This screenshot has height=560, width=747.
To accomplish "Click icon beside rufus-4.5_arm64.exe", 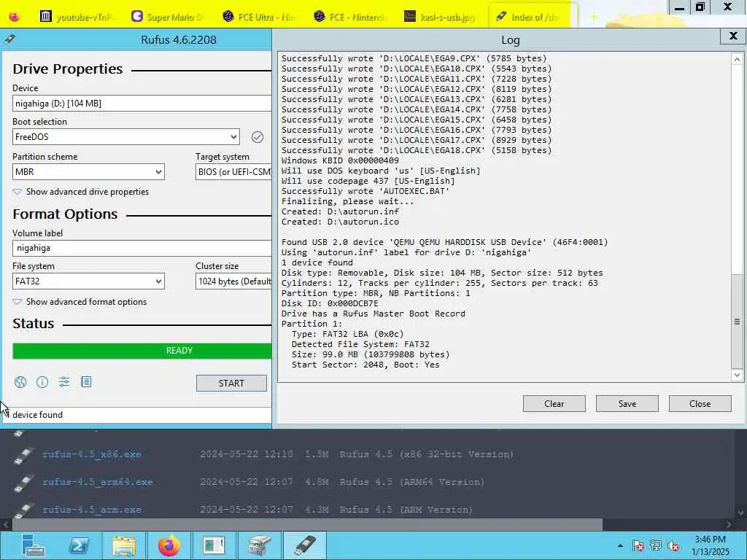I will coord(23,483).
